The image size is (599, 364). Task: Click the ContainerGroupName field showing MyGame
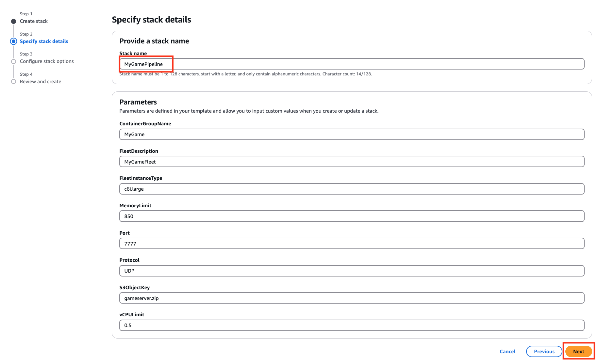point(294,134)
